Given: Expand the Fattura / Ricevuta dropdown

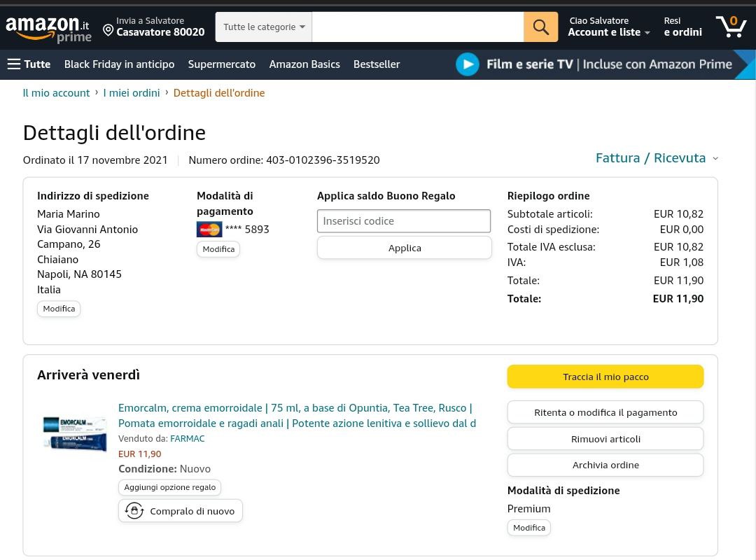Looking at the screenshot, I should 657,158.
